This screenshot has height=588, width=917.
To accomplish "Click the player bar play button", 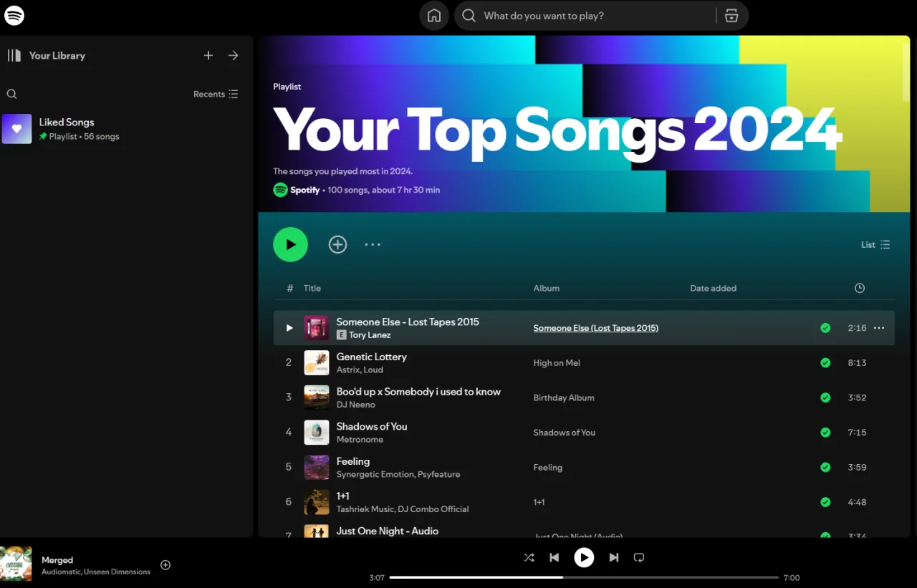I will [584, 557].
